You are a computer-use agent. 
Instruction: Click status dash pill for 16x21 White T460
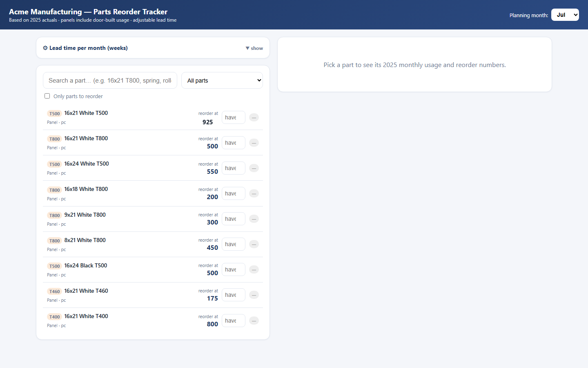[254, 295]
